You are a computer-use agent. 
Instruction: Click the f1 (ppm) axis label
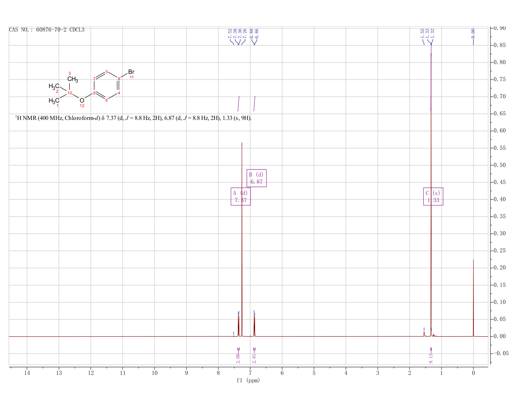click(x=248, y=380)
